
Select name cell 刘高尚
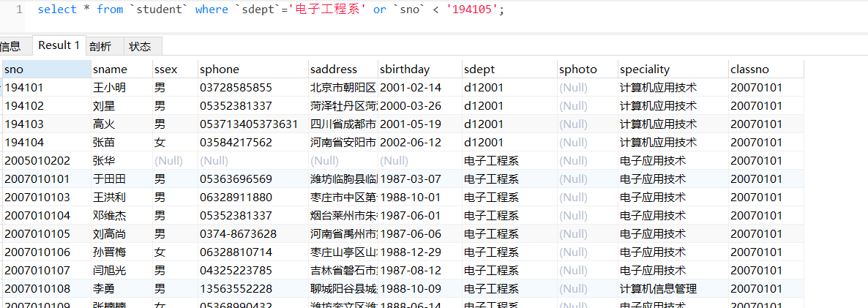click(x=121, y=234)
